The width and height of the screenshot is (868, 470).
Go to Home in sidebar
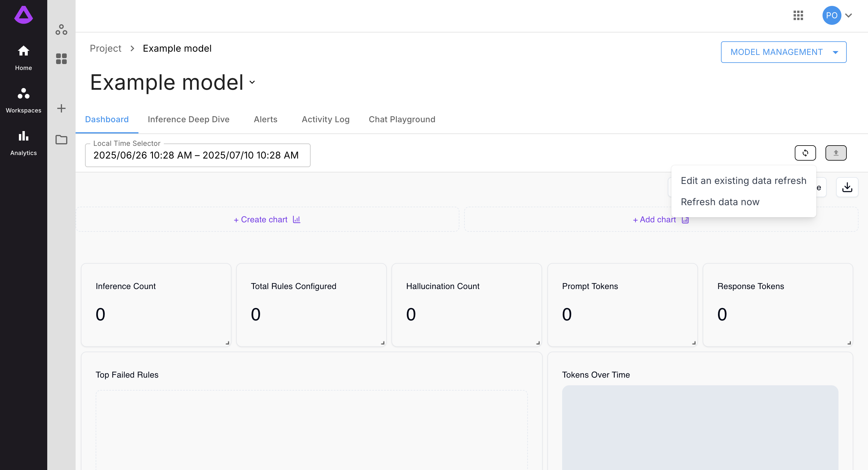point(24,58)
